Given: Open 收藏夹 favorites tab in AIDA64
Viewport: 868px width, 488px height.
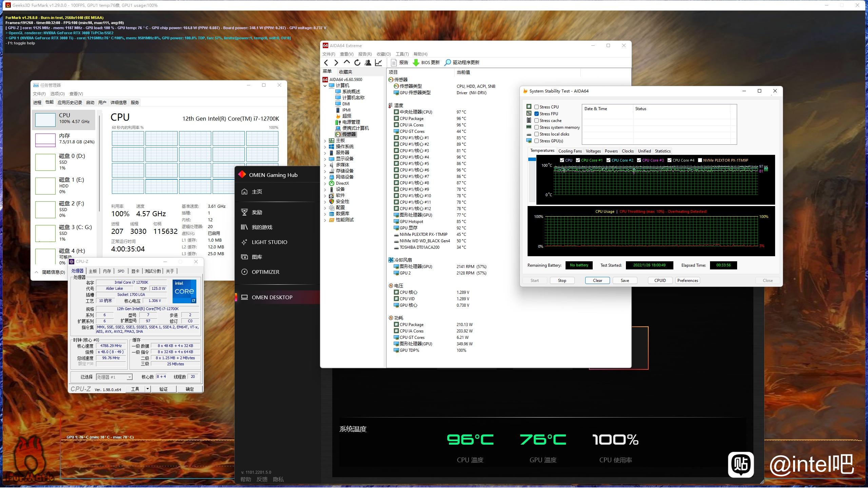Looking at the screenshot, I should coord(346,72).
